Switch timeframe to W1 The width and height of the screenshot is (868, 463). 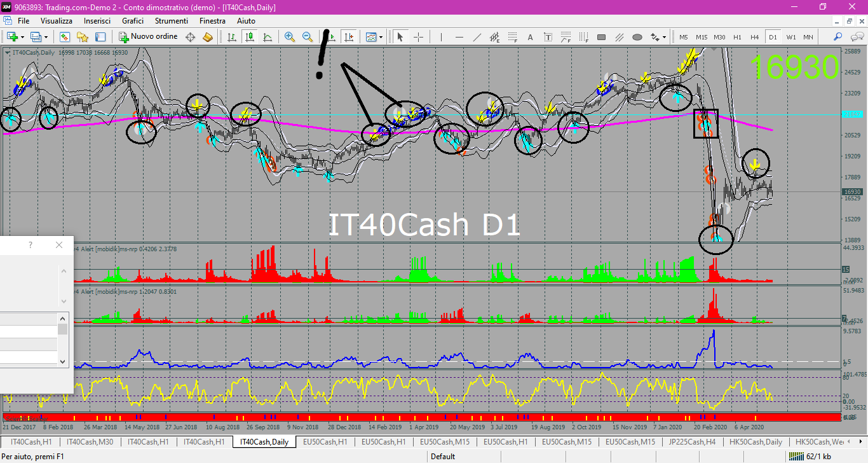(790, 37)
